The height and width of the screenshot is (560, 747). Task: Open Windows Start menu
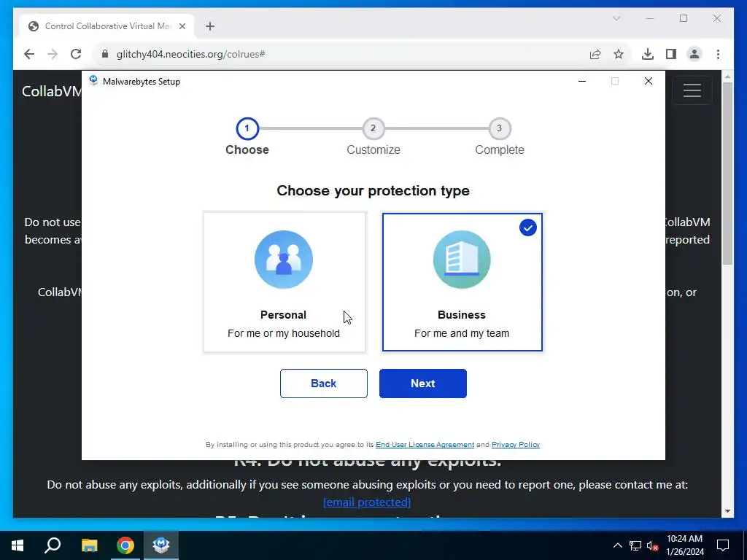click(x=18, y=545)
